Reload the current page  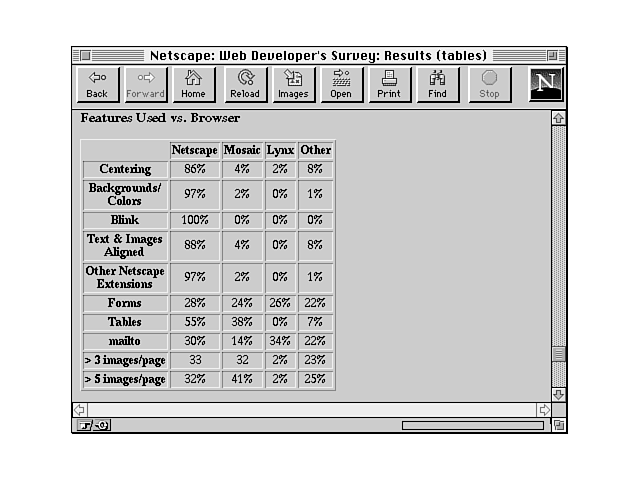pyautogui.click(x=244, y=85)
